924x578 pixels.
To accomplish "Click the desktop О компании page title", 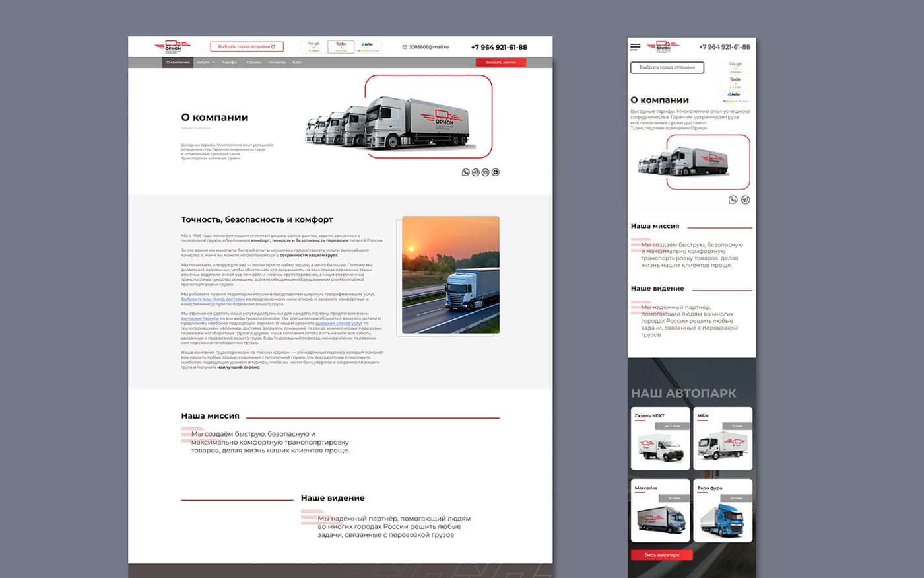I will (x=215, y=118).
